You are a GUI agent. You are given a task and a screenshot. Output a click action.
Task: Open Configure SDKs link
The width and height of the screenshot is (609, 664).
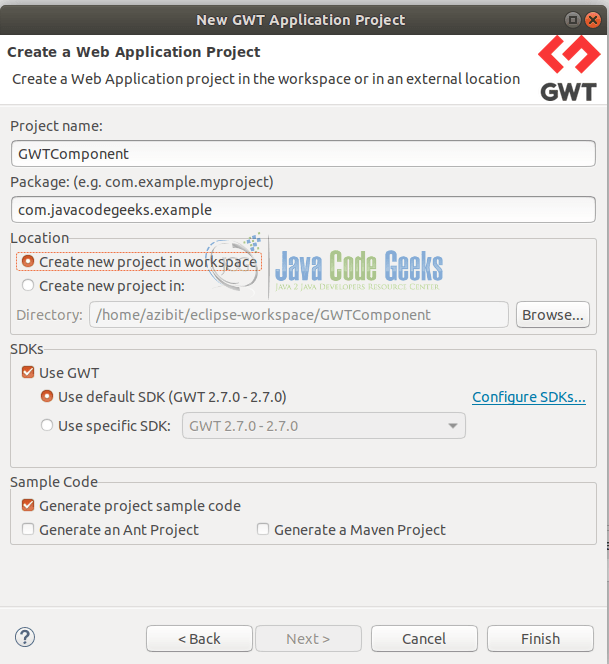coord(529,397)
